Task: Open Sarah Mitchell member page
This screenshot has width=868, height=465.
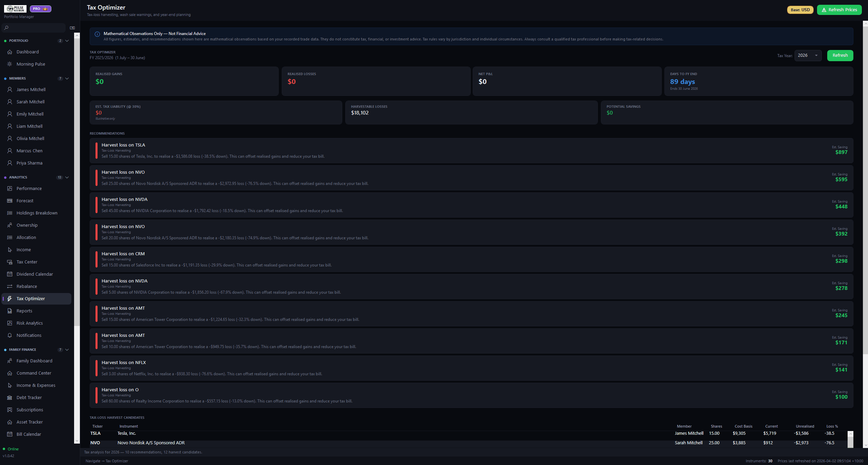Action: (x=31, y=102)
